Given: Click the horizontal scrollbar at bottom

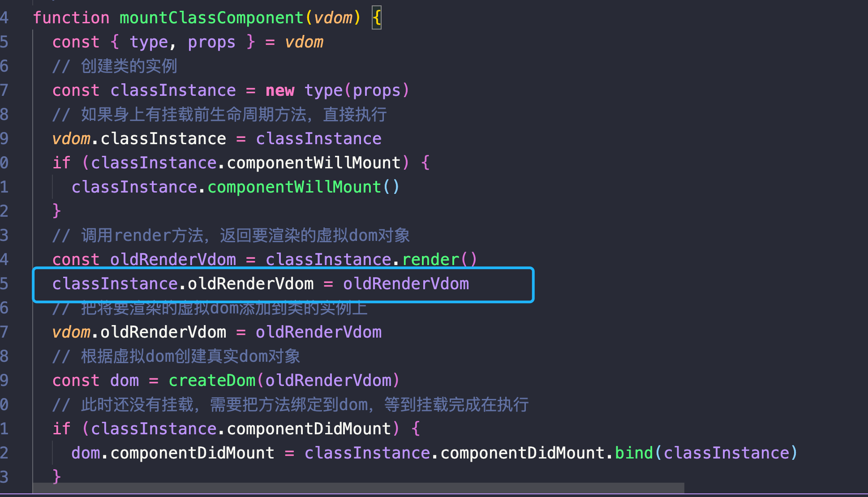Looking at the screenshot, I should [358, 488].
